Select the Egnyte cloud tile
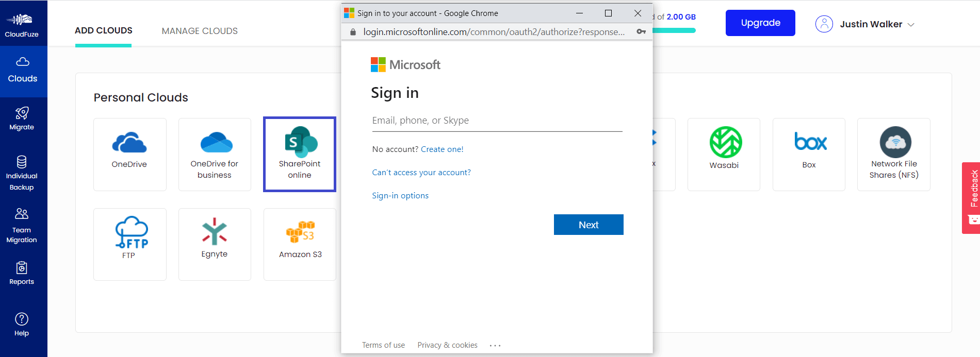Screen dimensions: 980x357 pos(215,244)
